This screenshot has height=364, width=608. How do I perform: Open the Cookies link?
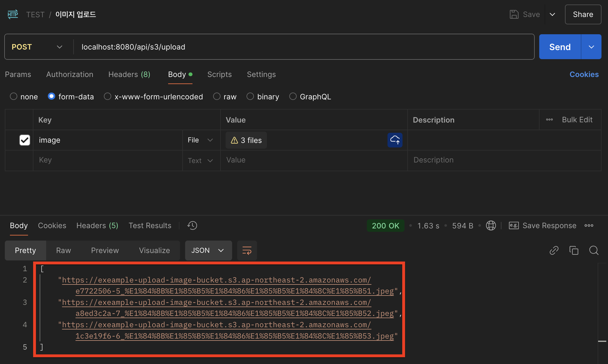(x=584, y=74)
